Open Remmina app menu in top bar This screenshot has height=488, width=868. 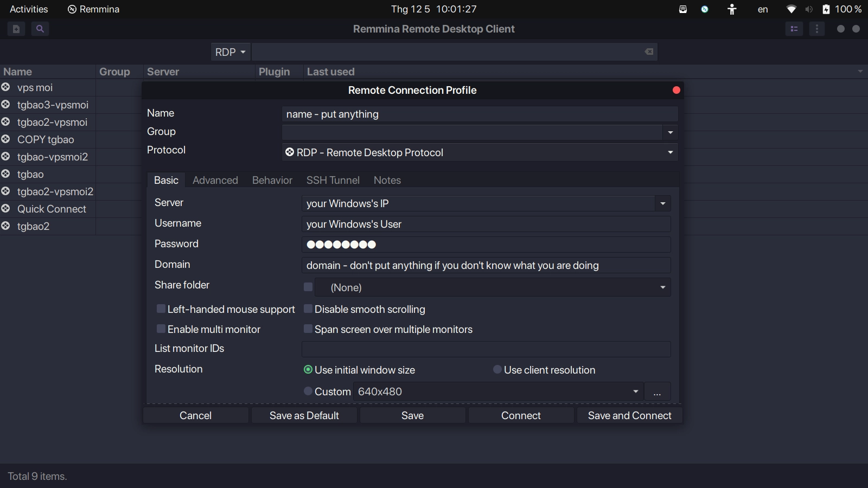click(93, 9)
